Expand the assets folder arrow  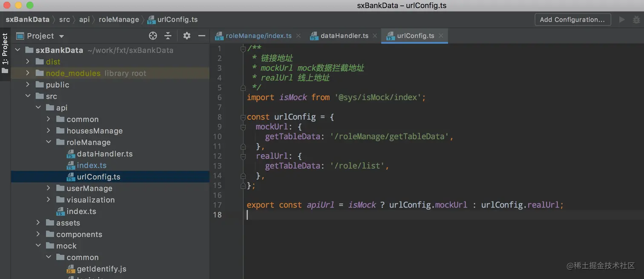click(38, 223)
